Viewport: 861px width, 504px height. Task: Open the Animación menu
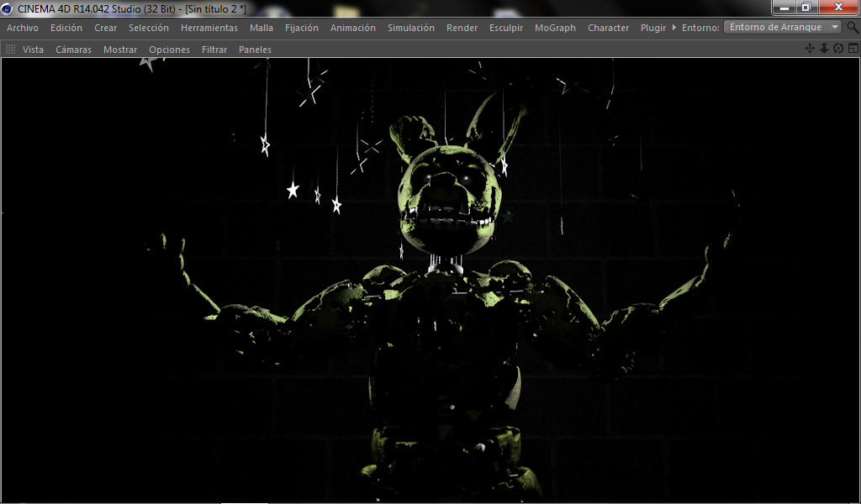[353, 28]
